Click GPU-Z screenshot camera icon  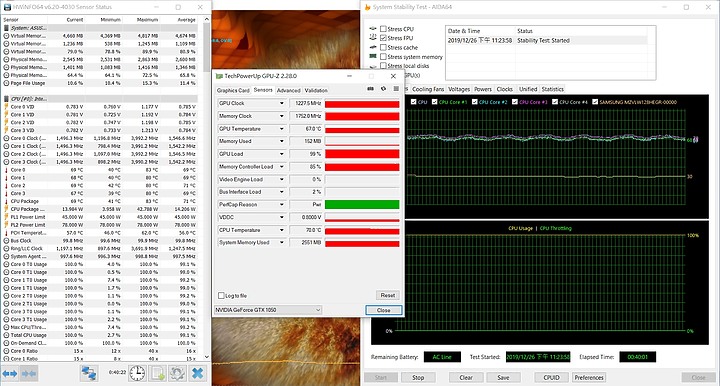(371, 89)
